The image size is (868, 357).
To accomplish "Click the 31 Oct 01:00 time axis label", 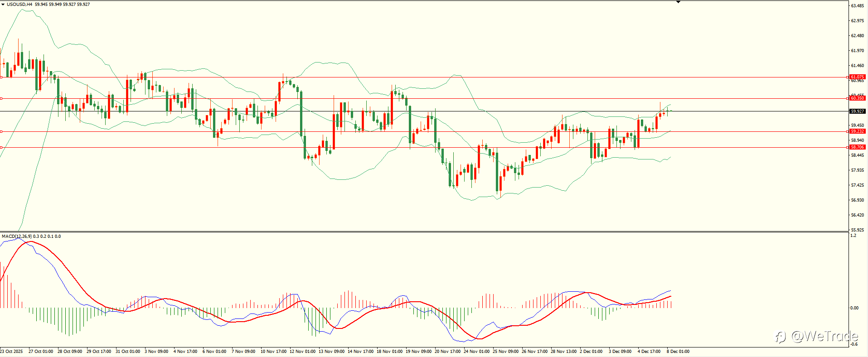I will click(x=128, y=352).
